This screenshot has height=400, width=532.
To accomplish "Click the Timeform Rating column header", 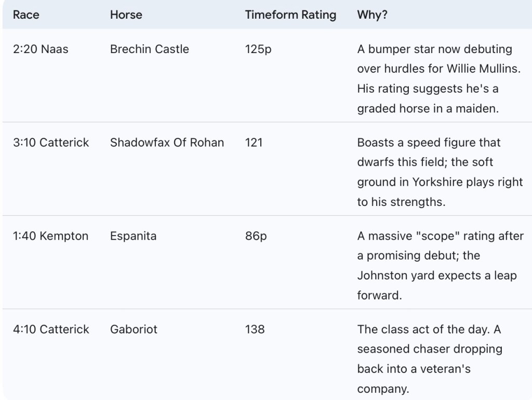I will click(290, 15).
